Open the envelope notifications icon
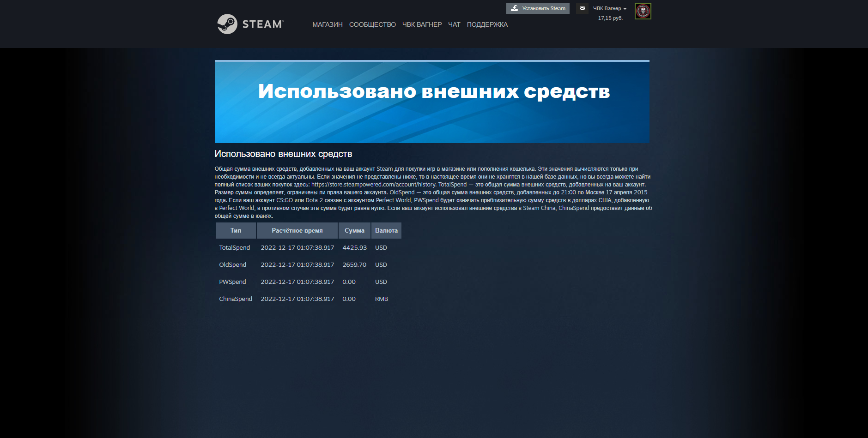 [x=582, y=8]
